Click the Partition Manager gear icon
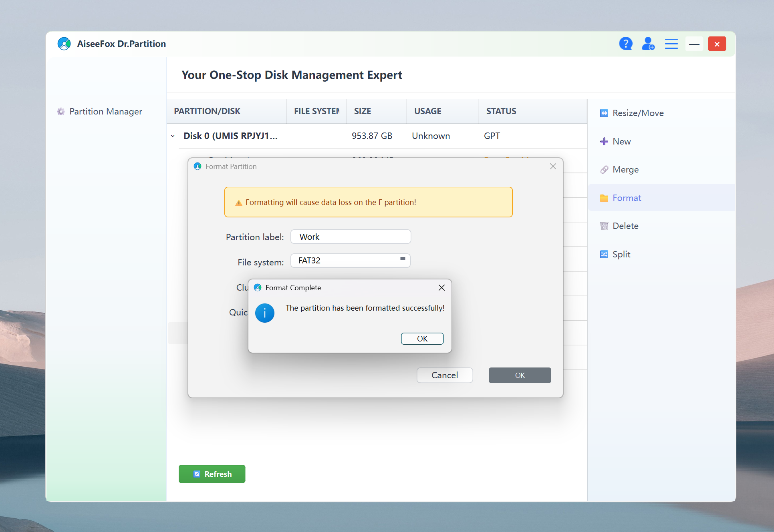Viewport: 774px width, 532px height. click(x=61, y=112)
